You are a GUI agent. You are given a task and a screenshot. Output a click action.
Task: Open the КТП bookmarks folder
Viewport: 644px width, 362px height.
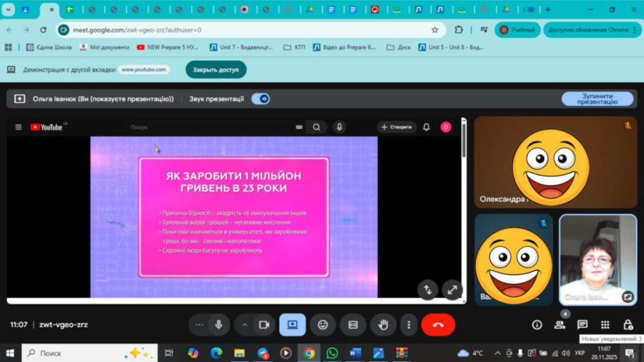[x=294, y=47]
